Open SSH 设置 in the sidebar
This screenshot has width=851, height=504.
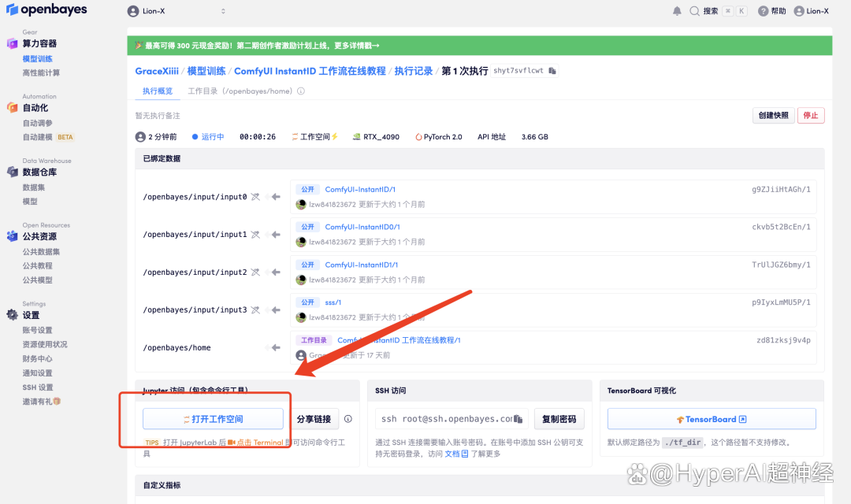(x=38, y=387)
